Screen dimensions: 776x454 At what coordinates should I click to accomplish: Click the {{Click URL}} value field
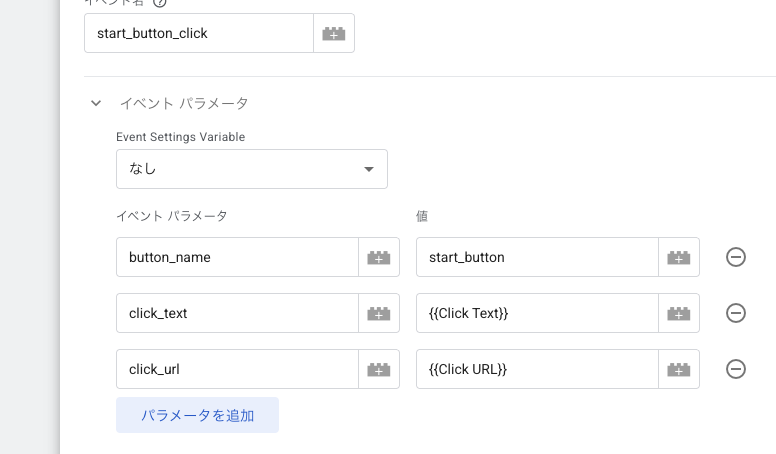pos(537,369)
